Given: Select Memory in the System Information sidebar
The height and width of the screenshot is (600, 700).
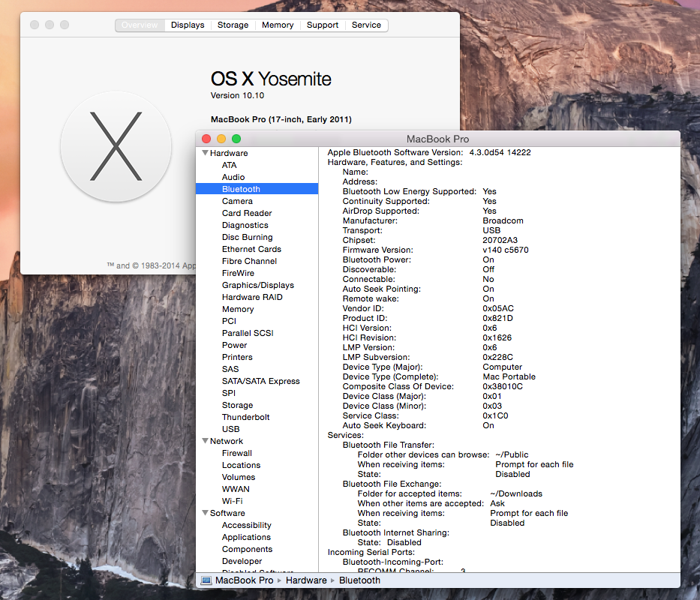Looking at the screenshot, I should pyautogui.click(x=238, y=309).
